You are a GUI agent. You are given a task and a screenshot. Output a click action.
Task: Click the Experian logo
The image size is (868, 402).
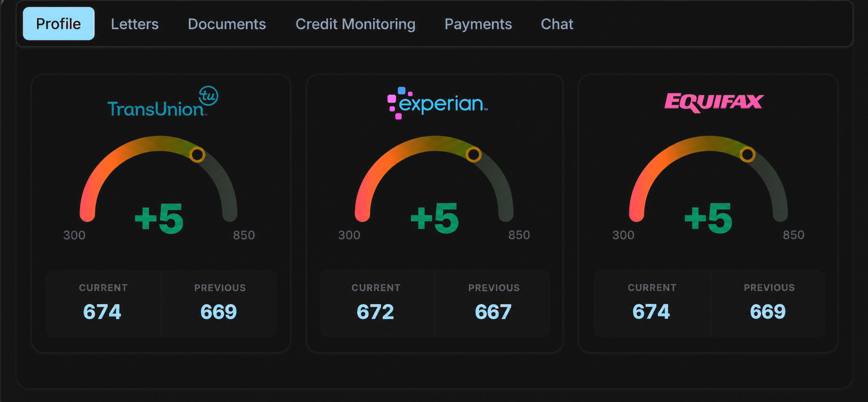pos(437,103)
